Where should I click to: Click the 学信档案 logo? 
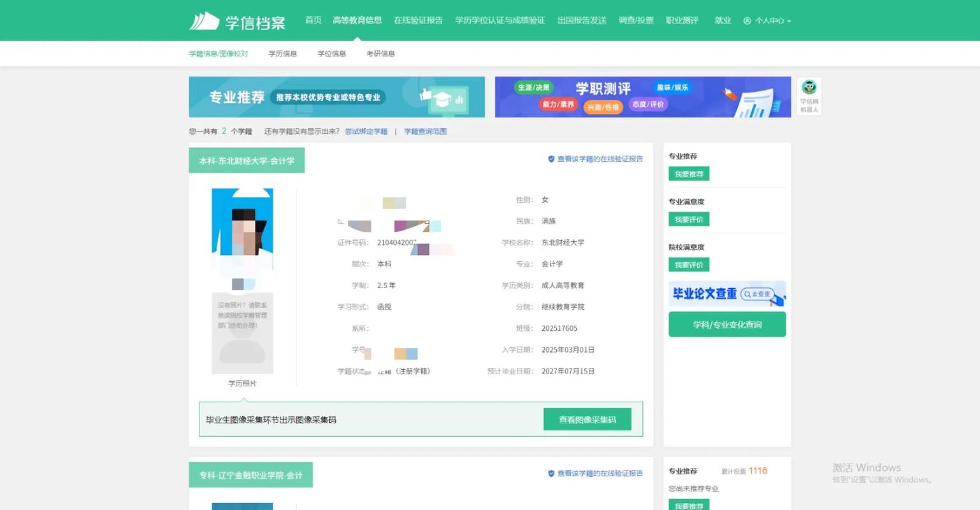pos(238,22)
